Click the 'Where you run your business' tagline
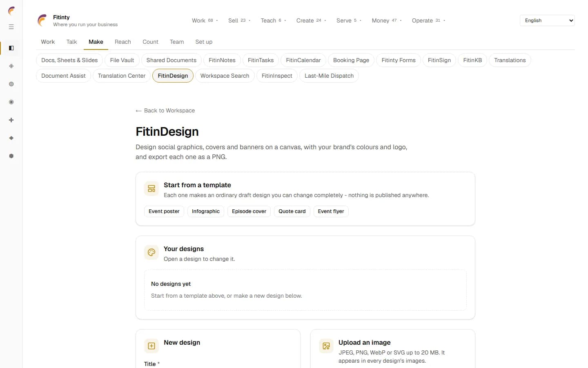The height and width of the screenshot is (368, 588). (85, 25)
